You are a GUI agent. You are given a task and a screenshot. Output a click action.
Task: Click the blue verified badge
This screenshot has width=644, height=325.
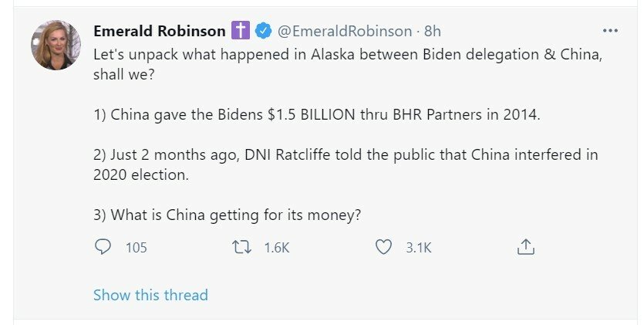point(262,32)
